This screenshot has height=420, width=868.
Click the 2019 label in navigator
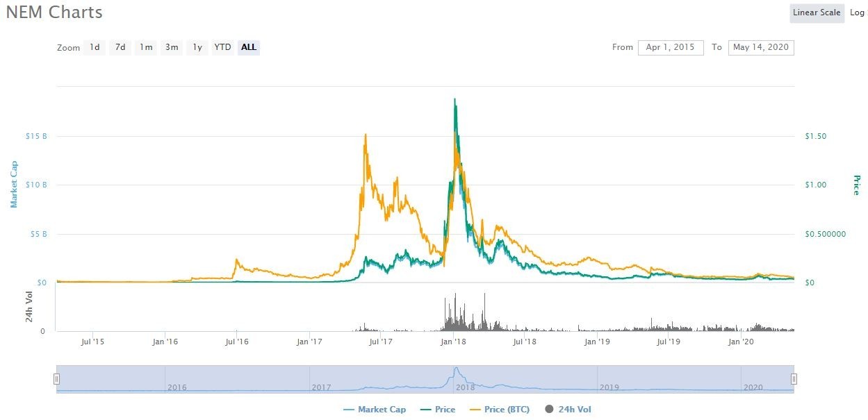coord(609,387)
